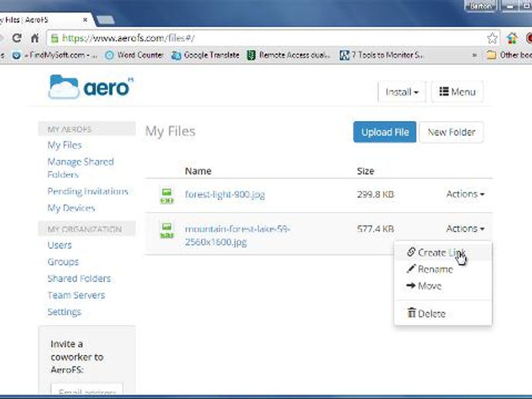
Task: Click the New Folder button
Action: point(451,132)
